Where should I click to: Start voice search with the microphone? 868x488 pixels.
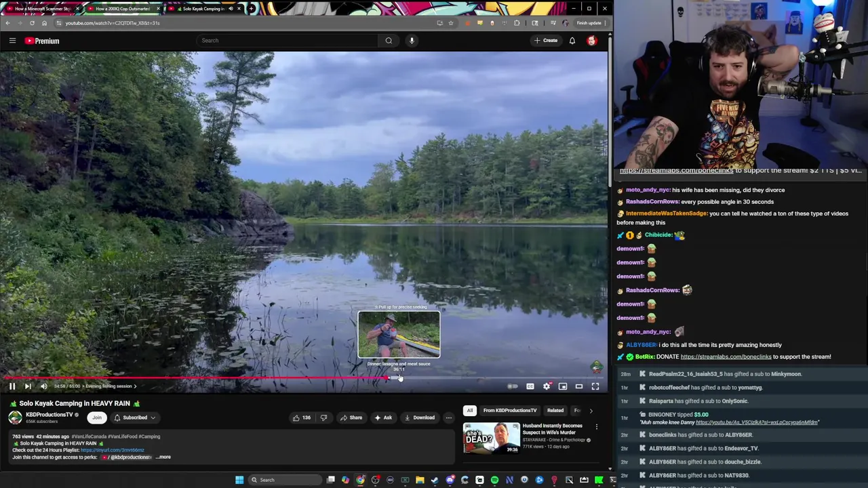pyautogui.click(x=412, y=41)
